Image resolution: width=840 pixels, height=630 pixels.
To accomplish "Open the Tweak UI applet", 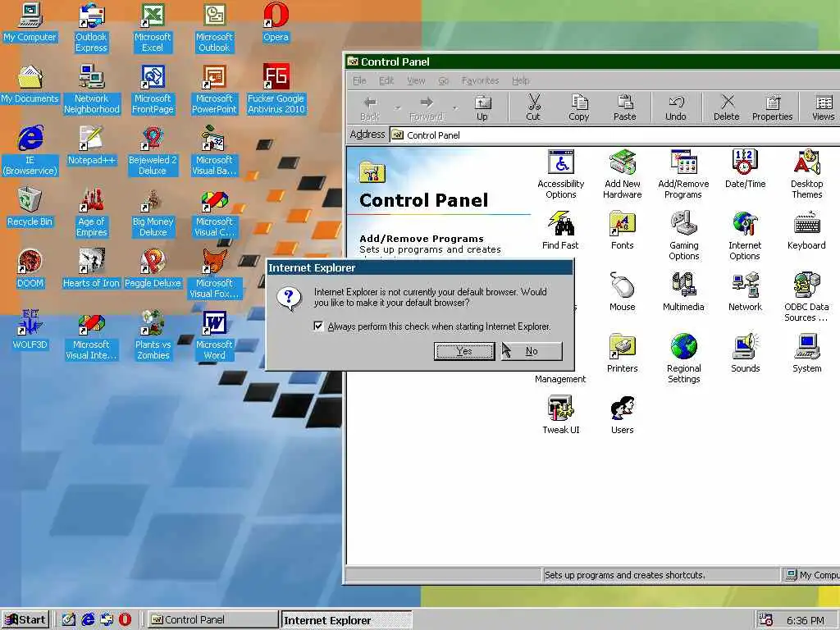I will pyautogui.click(x=560, y=415).
